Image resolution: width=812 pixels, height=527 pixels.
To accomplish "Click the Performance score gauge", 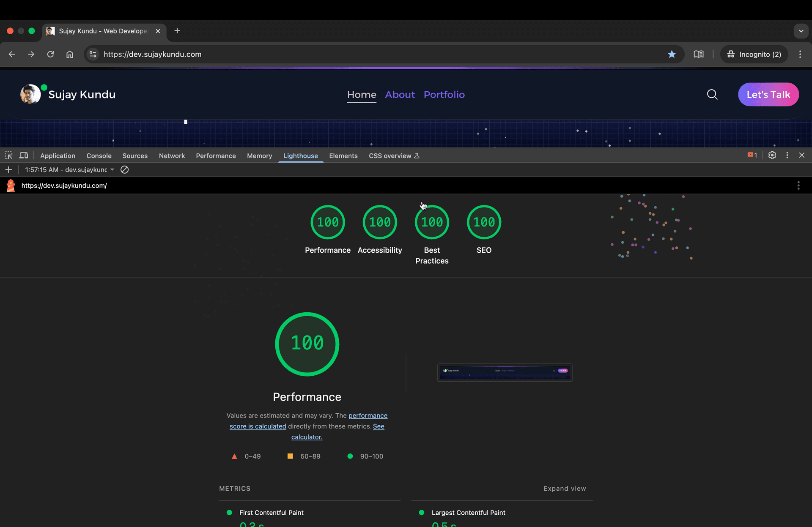I will point(307,344).
